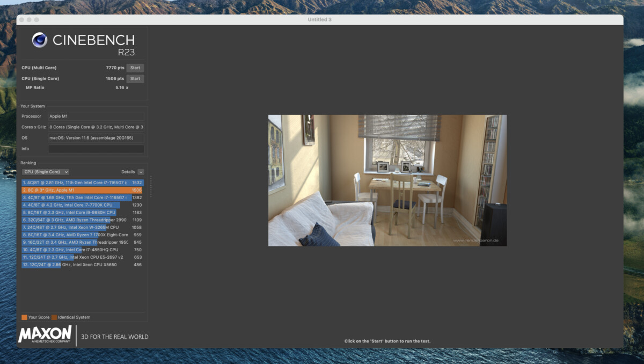Start the CPU Multi Core test

tap(135, 68)
